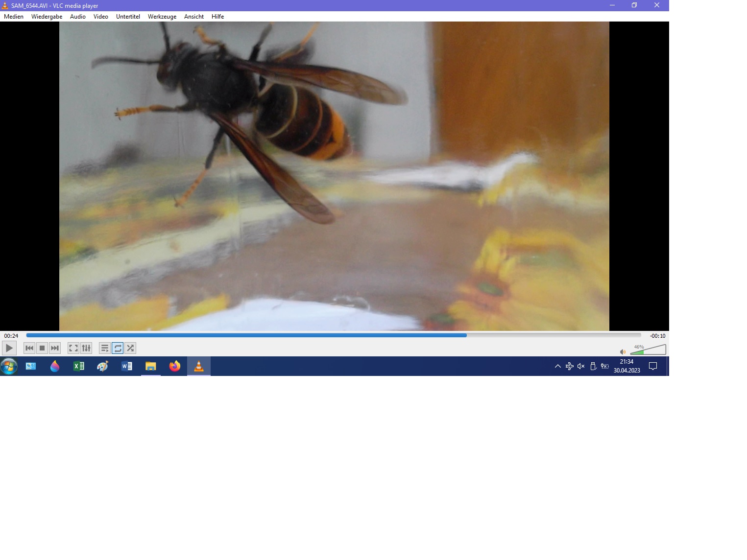Toggle random shuffle playback
Screen dimensions: 747x560
(130, 348)
